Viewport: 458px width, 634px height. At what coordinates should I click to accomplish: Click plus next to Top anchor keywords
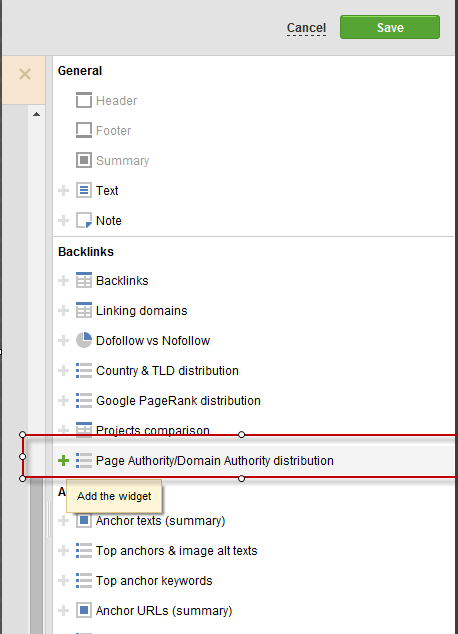(x=63, y=581)
